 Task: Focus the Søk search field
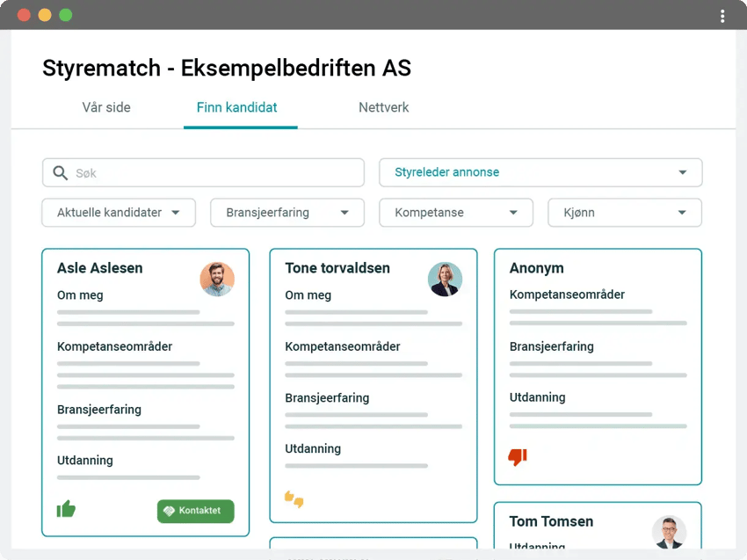coord(203,172)
